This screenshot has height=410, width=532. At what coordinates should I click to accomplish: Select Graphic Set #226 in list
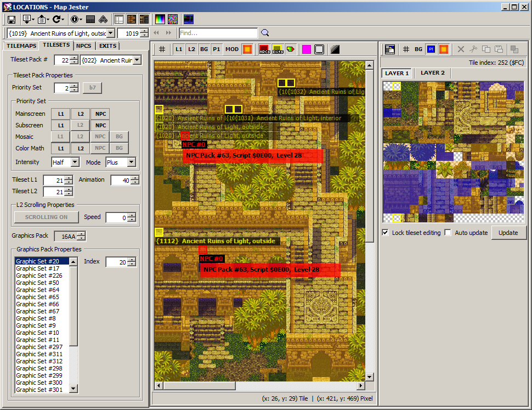39,276
